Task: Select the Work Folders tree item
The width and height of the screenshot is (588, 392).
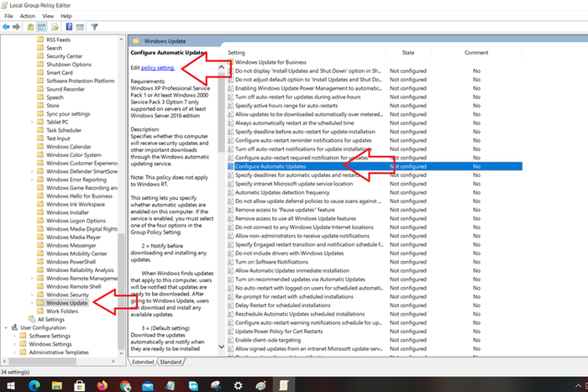Action: pos(62,311)
